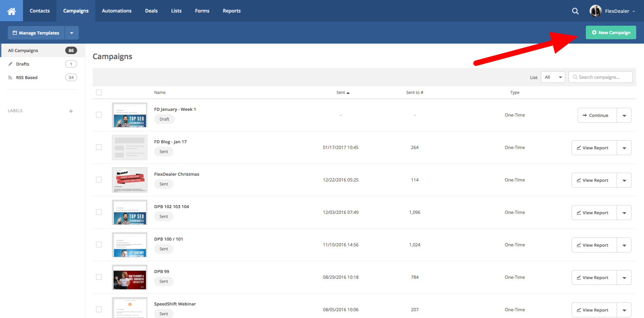Open the search magnifier icon
The height and width of the screenshot is (318, 644).
(575, 11)
